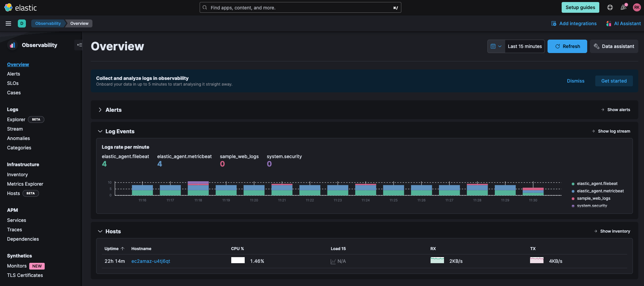This screenshot has height=286, width=644.
Task: Open Inventory under Infrastructure
Action: pos(17,175)
